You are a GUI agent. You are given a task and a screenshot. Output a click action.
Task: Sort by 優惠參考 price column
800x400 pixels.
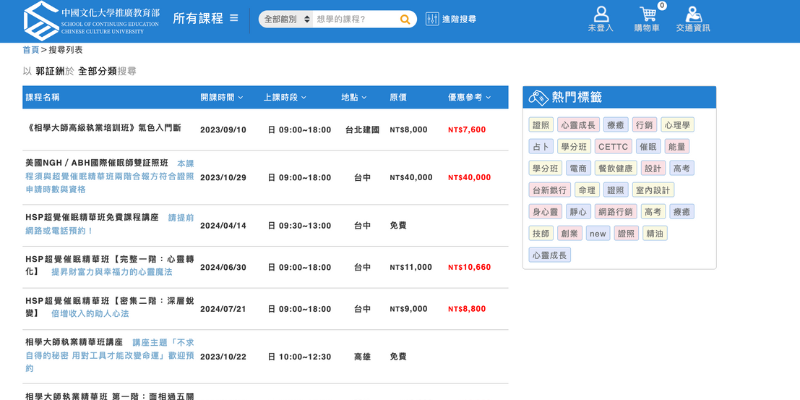(469, 97)
